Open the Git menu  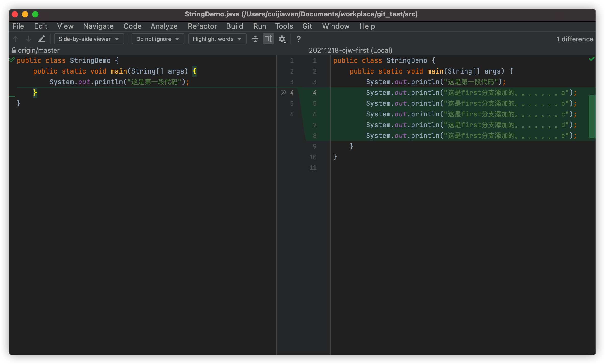click(x=307, y=26)
